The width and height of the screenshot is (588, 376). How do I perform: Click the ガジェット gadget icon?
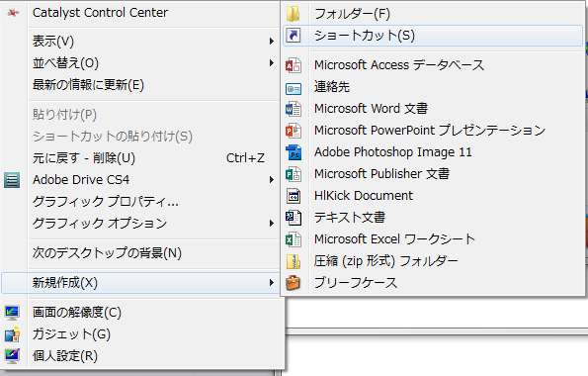coord(12,334)
